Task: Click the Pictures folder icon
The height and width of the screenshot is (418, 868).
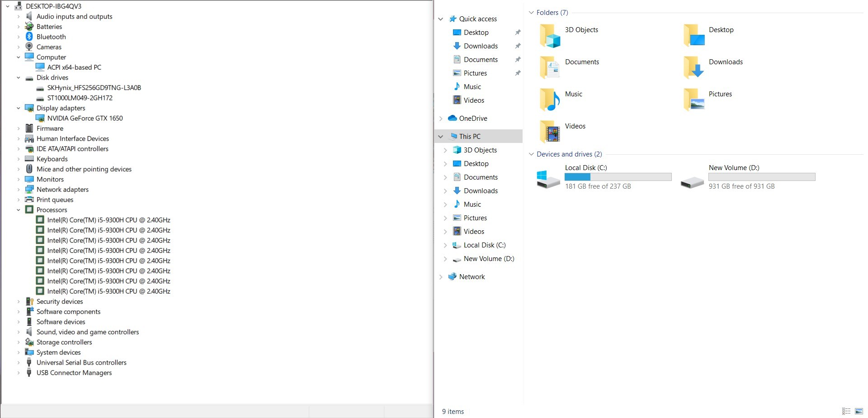Action: 693,99
